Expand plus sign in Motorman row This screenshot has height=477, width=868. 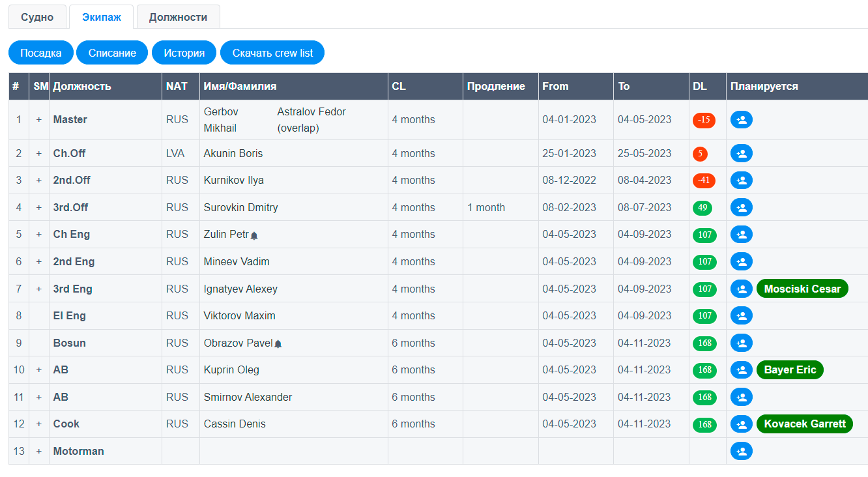pos(38,451)
